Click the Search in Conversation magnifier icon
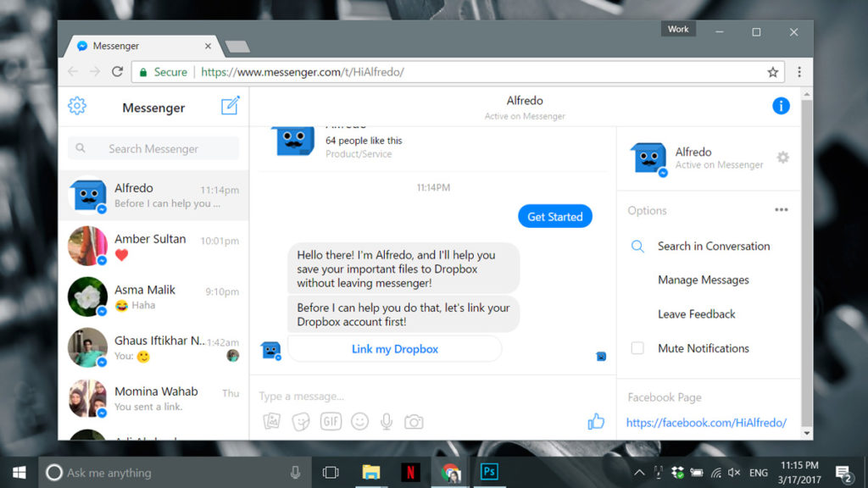The width and height of the screenshot is (868, 488). [637, 247]
